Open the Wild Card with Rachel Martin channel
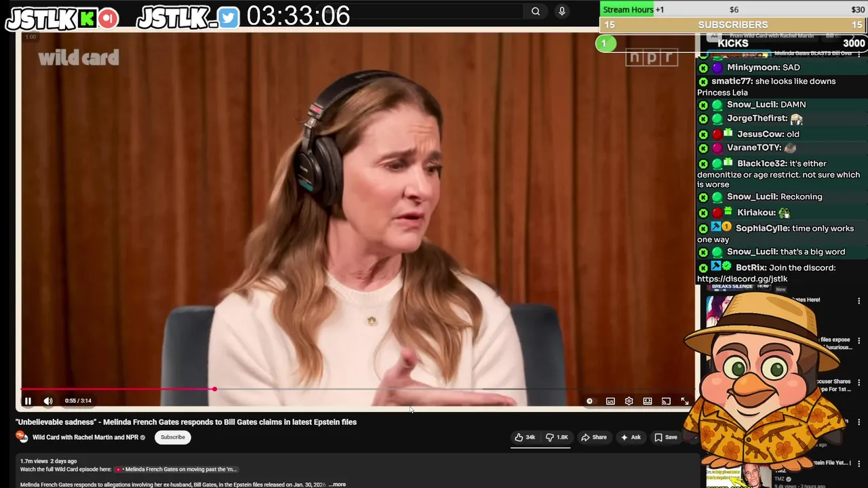This screenshot has height=488, width=868. coord(85,437)
